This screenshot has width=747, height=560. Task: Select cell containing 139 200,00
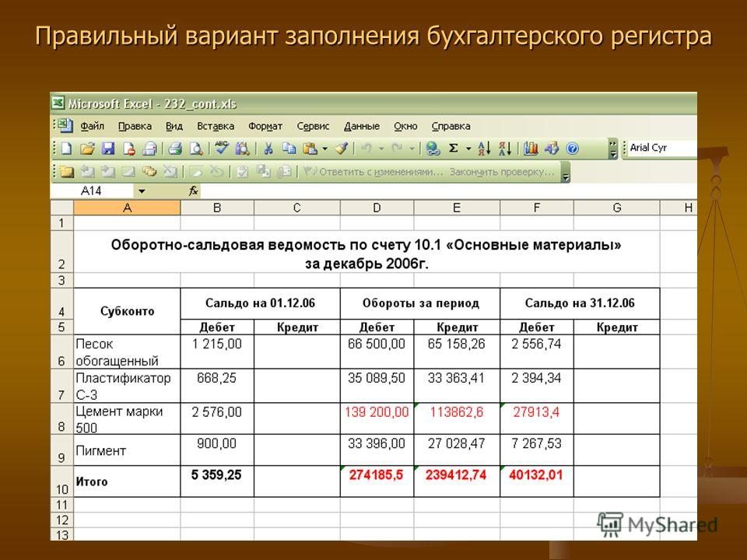click(x=377, y=418)
